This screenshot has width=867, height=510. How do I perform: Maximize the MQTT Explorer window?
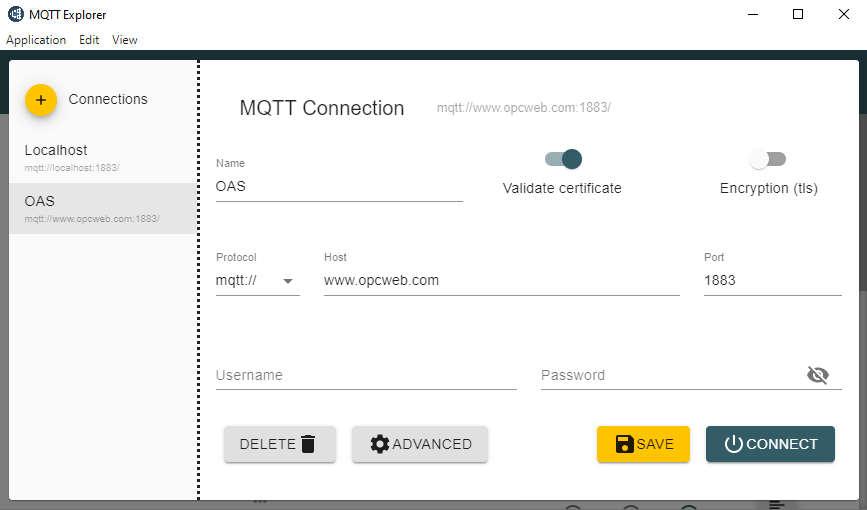(x=798, y=15)
